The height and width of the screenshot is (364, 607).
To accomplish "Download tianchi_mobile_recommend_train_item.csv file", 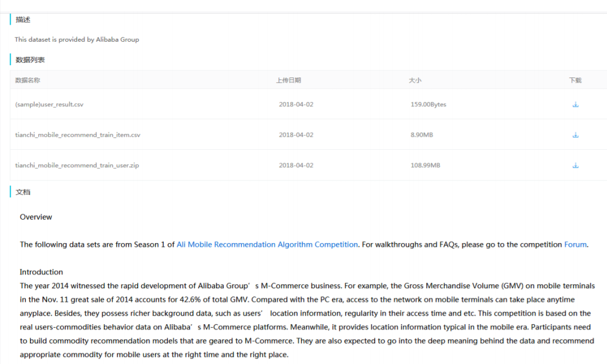I will click(x=575, y=135).
